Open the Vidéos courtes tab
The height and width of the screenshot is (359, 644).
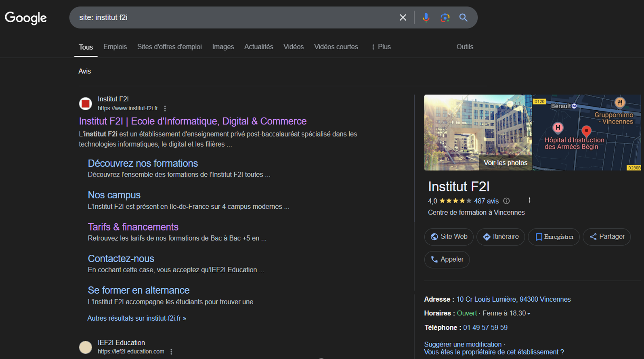(336, 47)
